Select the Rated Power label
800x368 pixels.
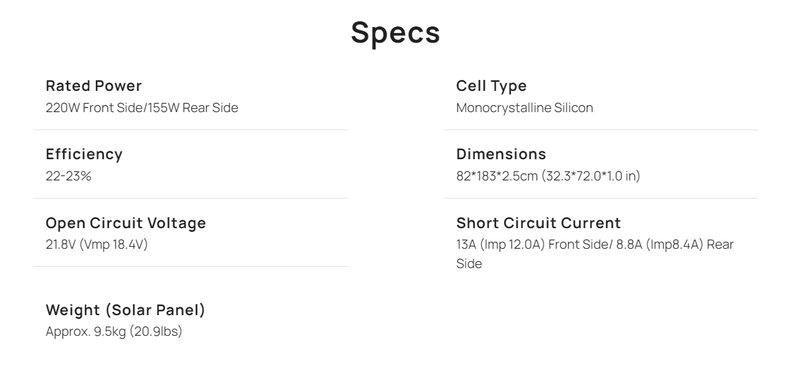(94, 86)
